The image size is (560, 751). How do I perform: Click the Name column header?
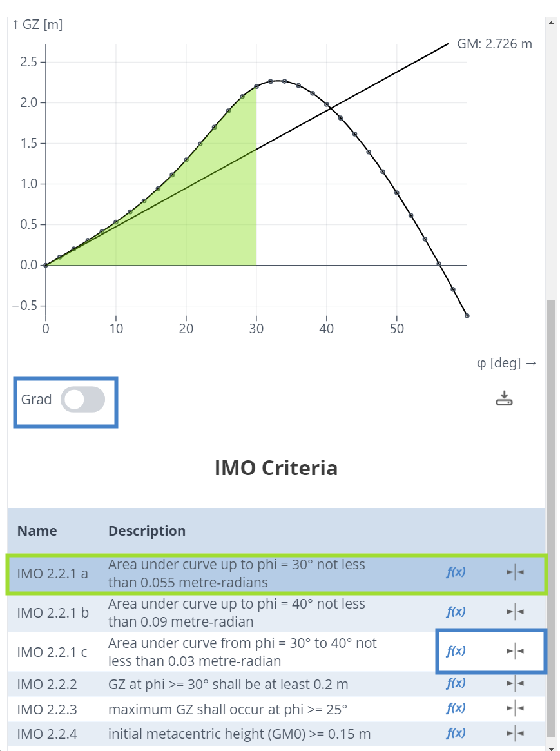click(x=37, y=531)
